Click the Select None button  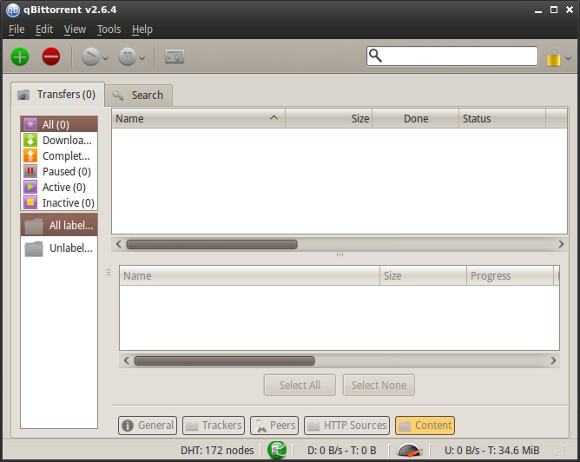(x=379, y=385)
